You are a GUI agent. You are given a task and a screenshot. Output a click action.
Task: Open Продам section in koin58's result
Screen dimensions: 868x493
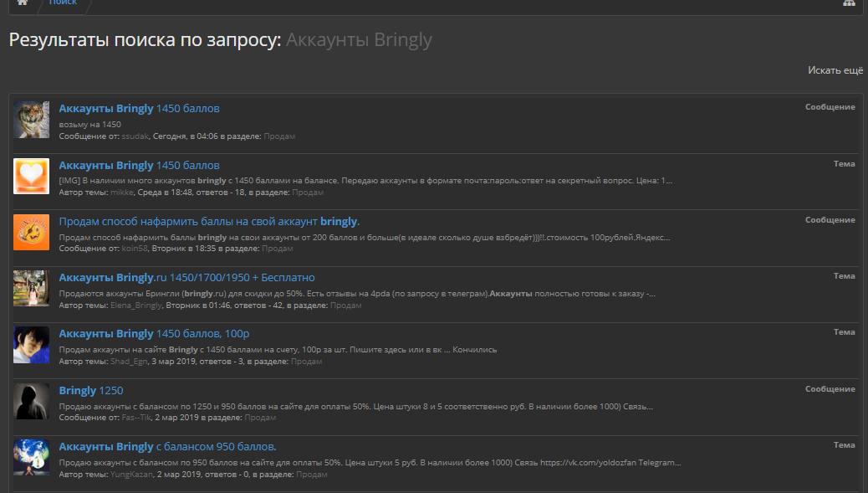278,249
